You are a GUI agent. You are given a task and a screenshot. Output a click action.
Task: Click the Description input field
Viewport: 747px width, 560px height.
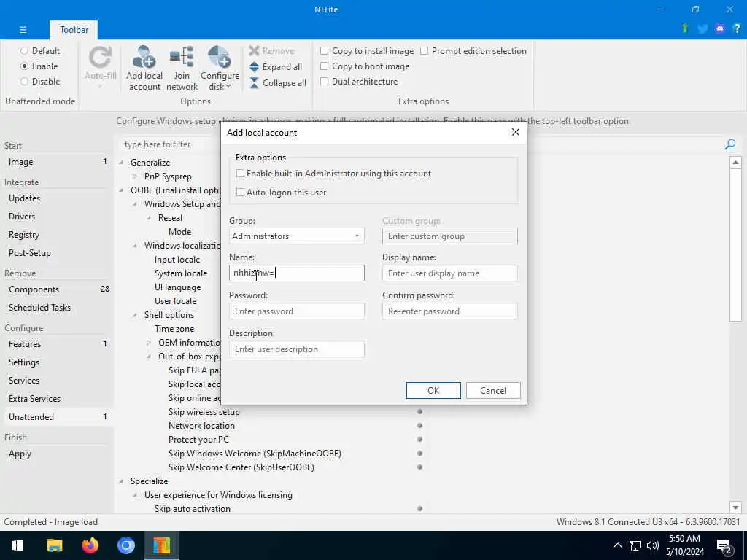(x=296, y=349)
